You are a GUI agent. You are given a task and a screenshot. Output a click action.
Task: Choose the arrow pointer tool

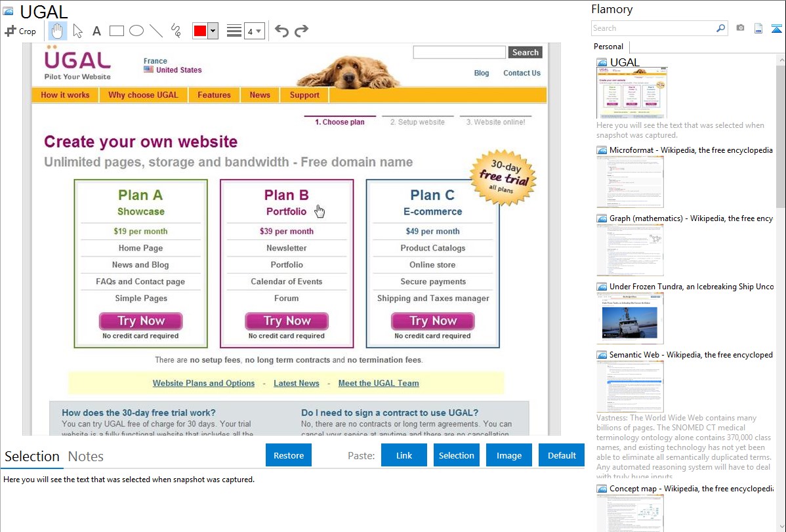pos(77,31)
